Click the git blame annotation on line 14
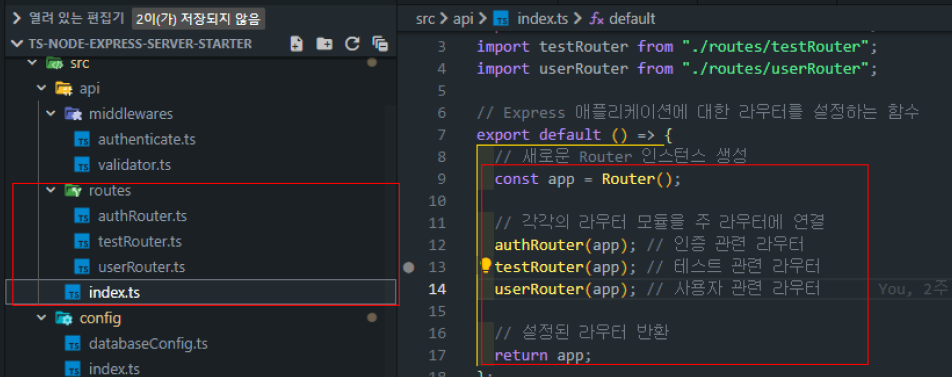This screenshot has height=377, width=952. [x=914, y=290]
